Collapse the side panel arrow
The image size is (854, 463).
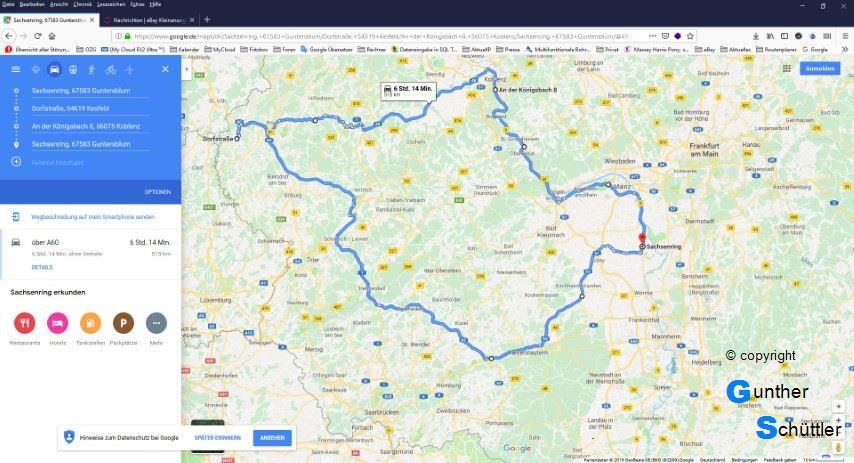pos(186,69)
